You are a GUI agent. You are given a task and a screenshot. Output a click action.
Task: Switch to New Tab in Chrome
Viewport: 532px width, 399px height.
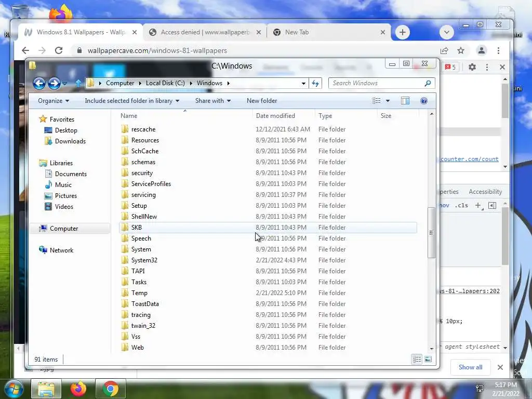tap(329, 32)
